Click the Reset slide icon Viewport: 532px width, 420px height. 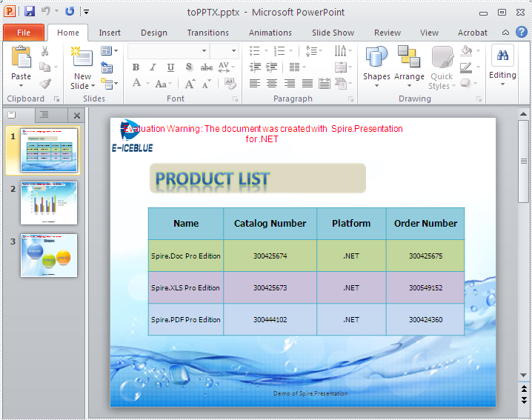tap(107, 67)
